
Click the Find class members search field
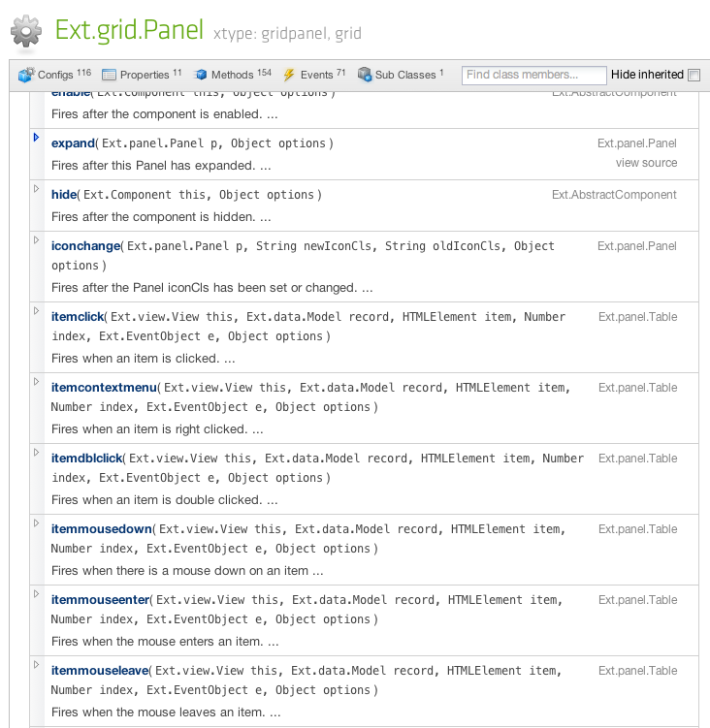pyautogui.click(x=533, y=75)
